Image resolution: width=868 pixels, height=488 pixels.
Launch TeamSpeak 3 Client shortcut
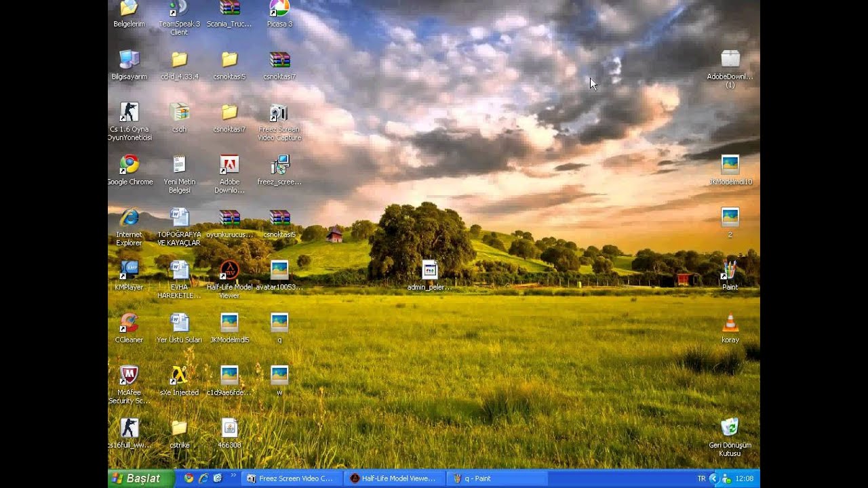[x=179, y=8]
